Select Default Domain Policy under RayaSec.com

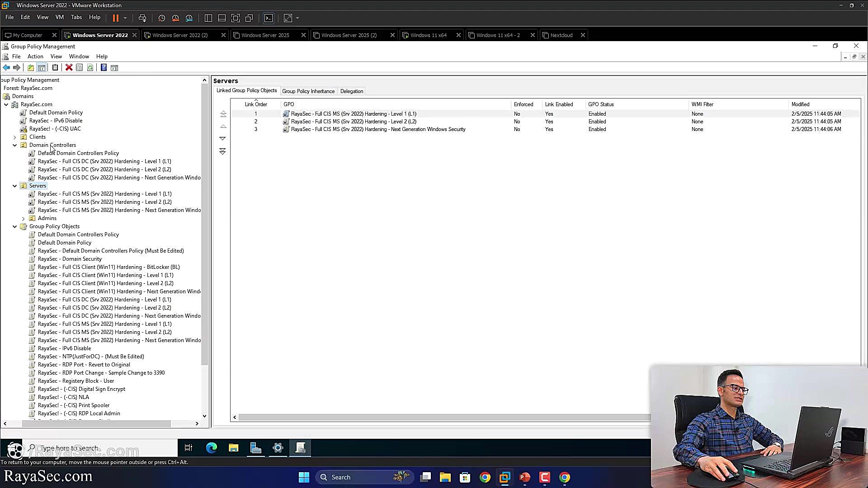(x=56, y=113)
